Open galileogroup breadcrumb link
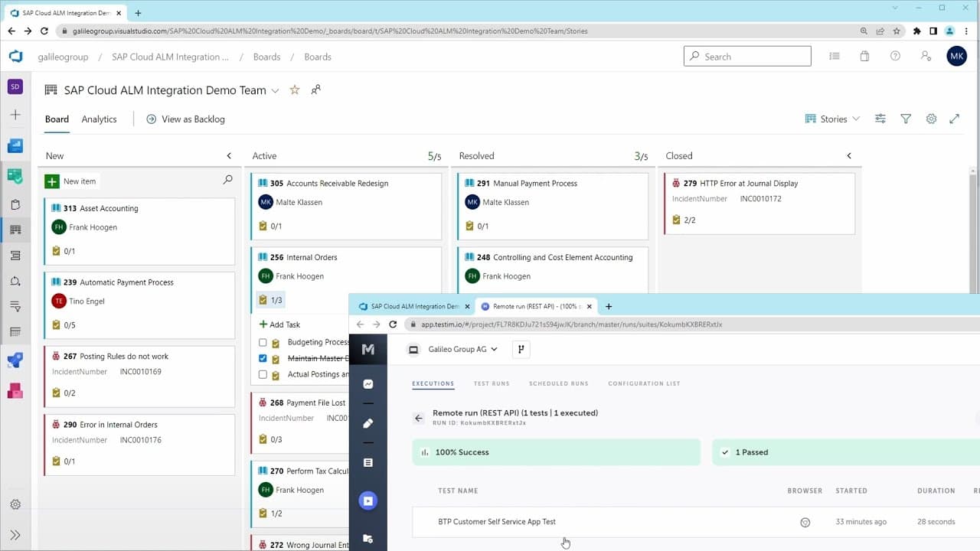The height and width of the screenshot is (551, 980). coord(64,57)
